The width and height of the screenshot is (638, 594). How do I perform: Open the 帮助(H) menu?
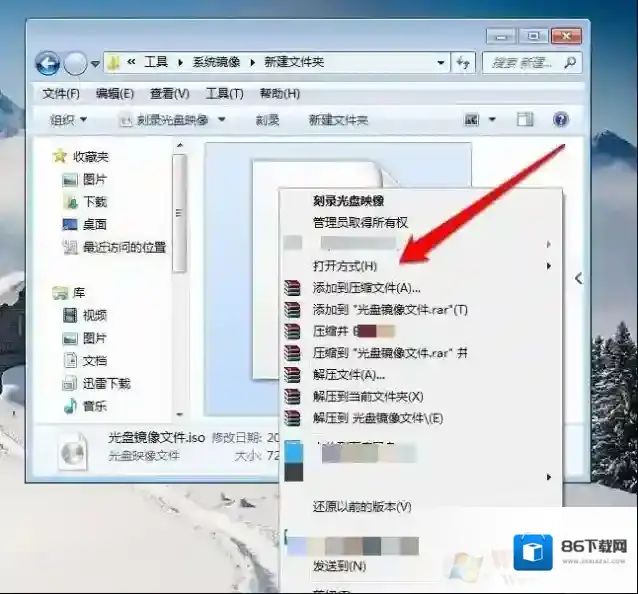click(x=280, y=94)
